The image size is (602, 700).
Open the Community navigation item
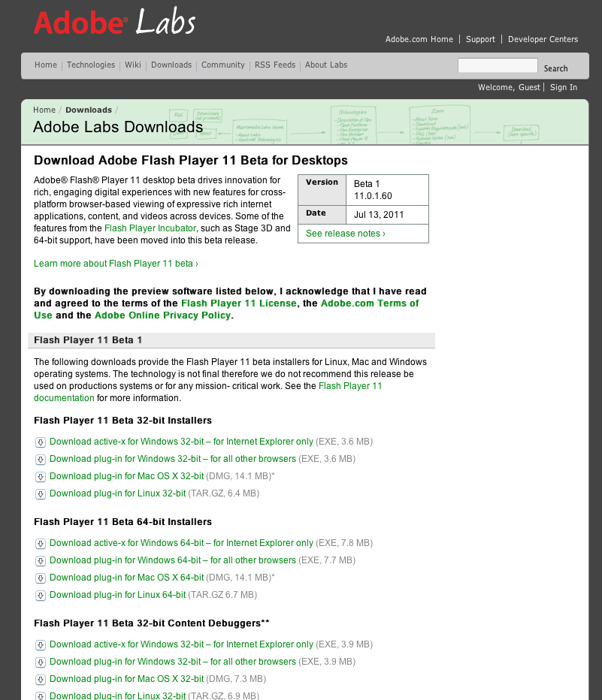pos(223,65)
